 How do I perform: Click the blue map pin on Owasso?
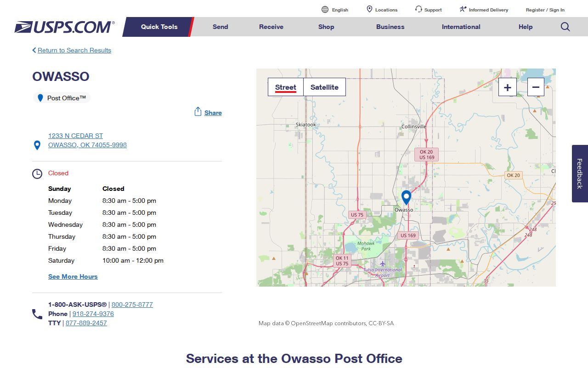pyautogui.click(x=406, y=198)
